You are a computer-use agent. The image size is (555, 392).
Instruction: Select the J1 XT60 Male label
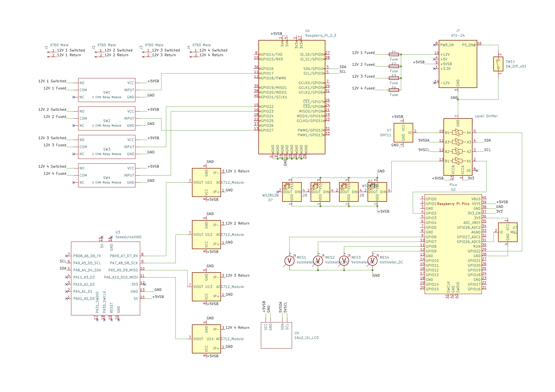pos(59,45)
